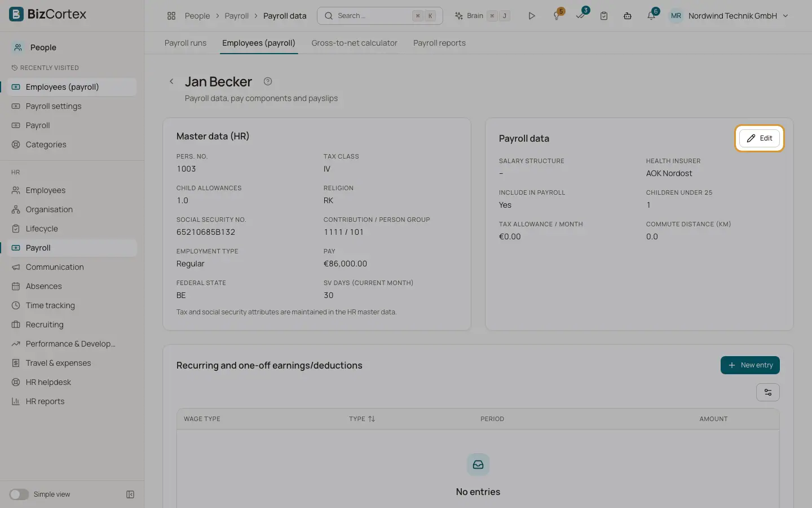The width and height of the screenshot is (812, 508).
Task: Open the apps grid icon in breadcrumb
Action: [171, 16]
